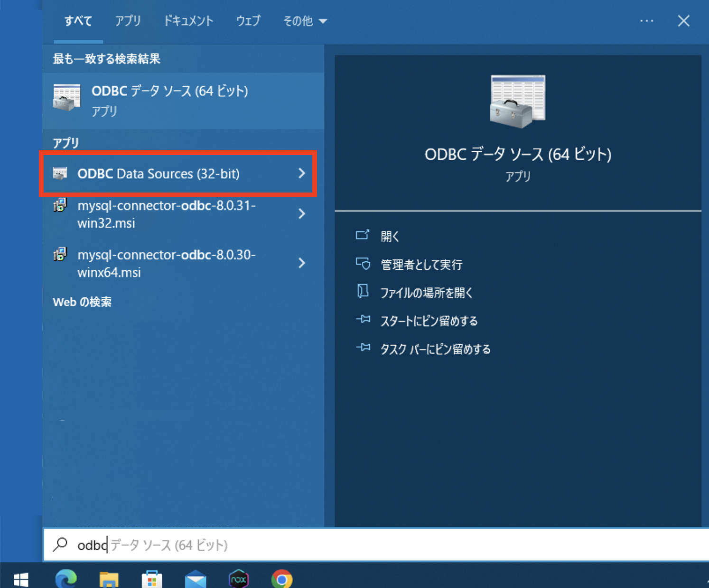The width and height of the screenshot is (709, 588).
Task: Click the ODBC 64-bit icon in best match
Action: coord(66,98)
